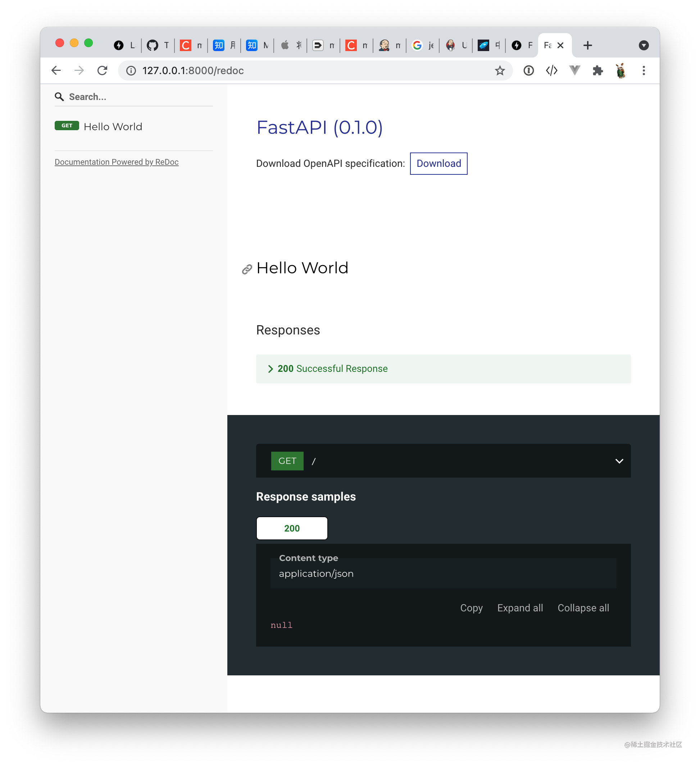The image size is (700, 766).
Task: Click the Download OpenAPI button
Action: 438,163
